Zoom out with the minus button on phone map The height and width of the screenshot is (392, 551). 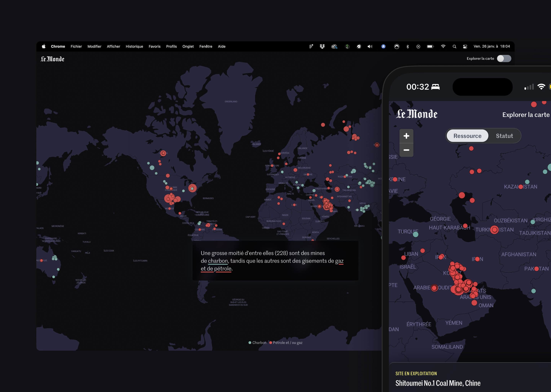(x=407, y=150)
